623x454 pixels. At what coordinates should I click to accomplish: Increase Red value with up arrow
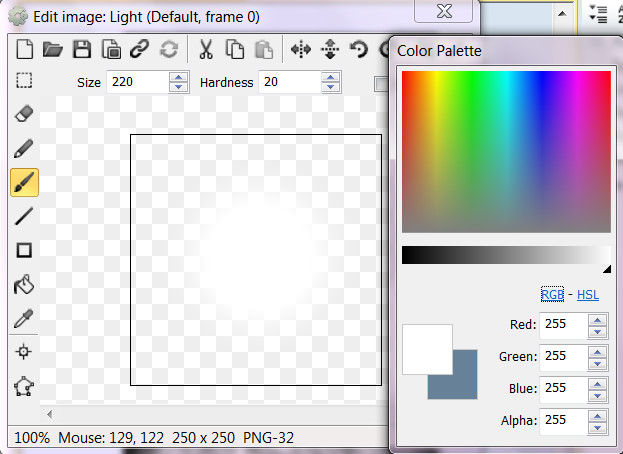(597, 319)
